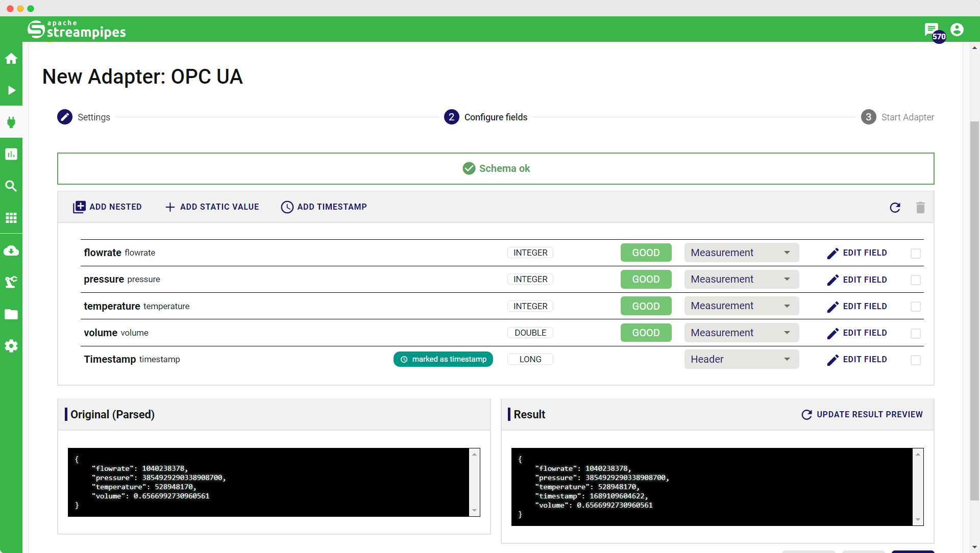This screenshot has height=553, width=980.
Task: Open the configuration gear icon in sidebar
Action: (x=11, y=346)
